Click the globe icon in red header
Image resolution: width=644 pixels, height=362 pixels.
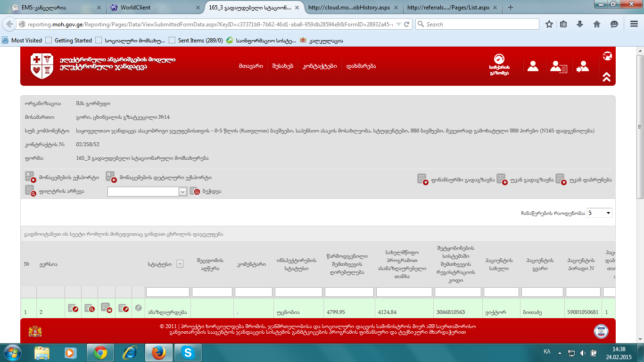click(607, 56)
